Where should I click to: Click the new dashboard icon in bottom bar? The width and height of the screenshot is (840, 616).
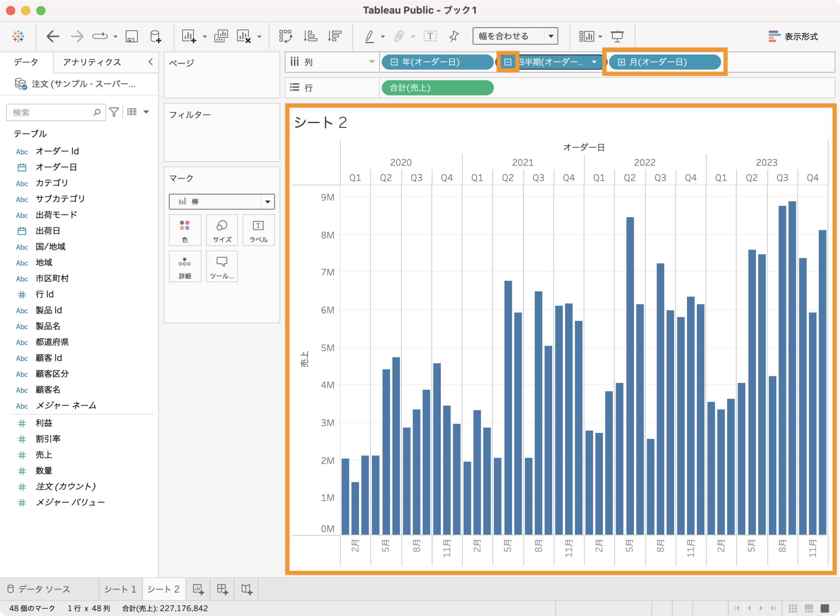pyautogui.click(x=222, y=589)
